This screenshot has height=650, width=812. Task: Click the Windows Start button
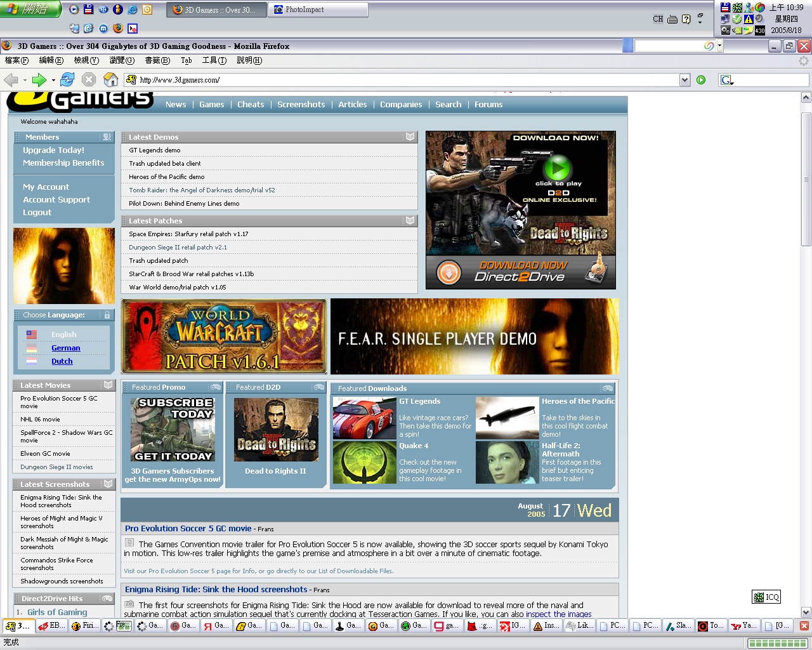[x=30, y=9]
